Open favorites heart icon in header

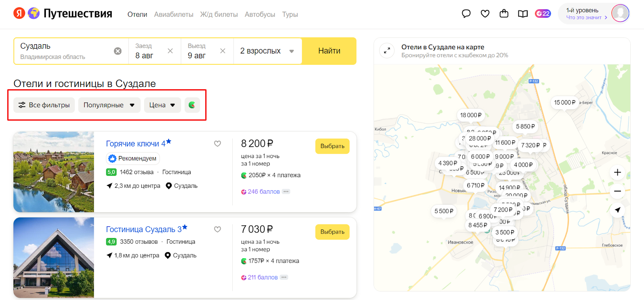tap(485, 14)
